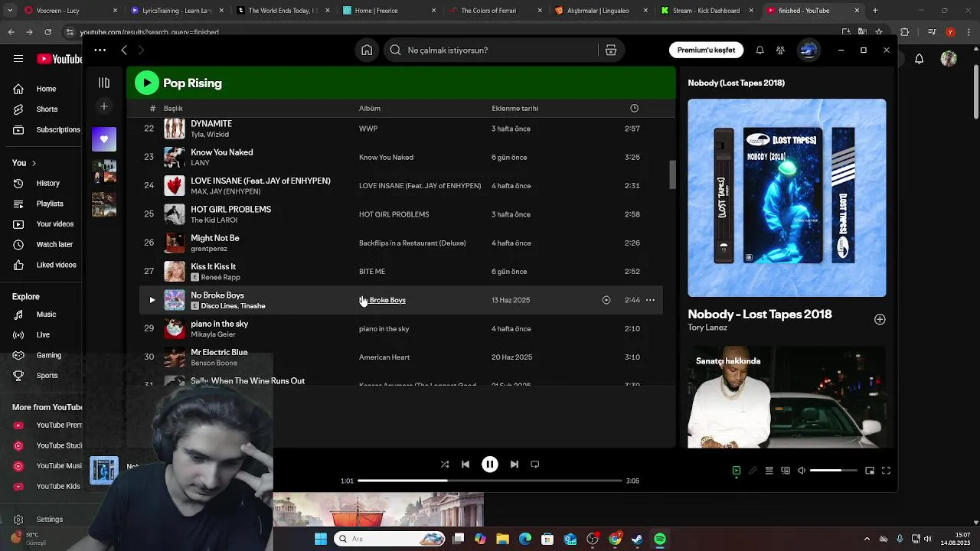Open the play queue icon
980x551 pixels.
769,471
